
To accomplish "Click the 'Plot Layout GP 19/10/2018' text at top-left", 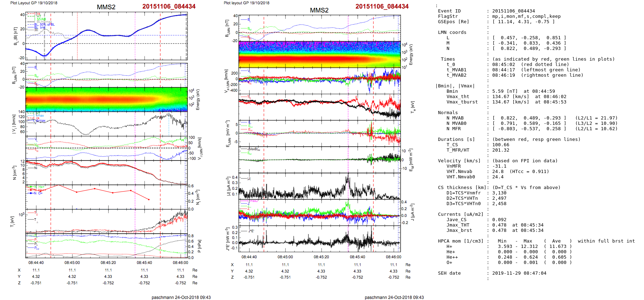I will (34, 3).
